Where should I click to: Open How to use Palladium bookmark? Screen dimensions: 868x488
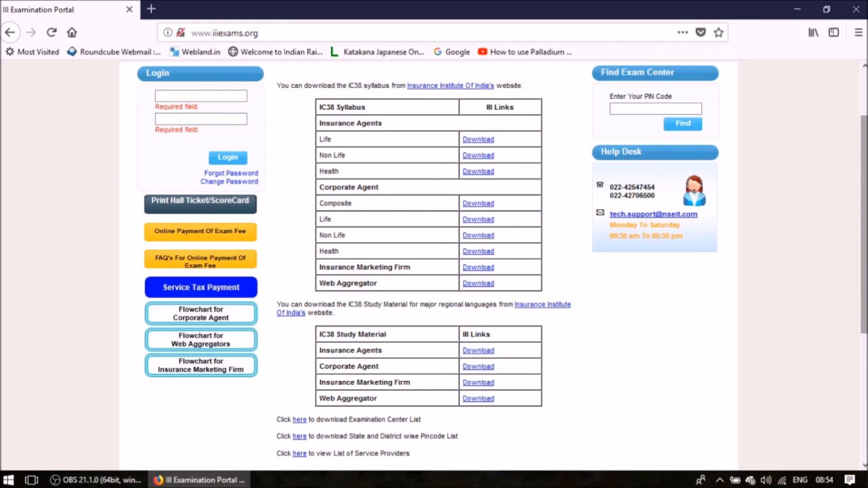click(x=525, y=52)
